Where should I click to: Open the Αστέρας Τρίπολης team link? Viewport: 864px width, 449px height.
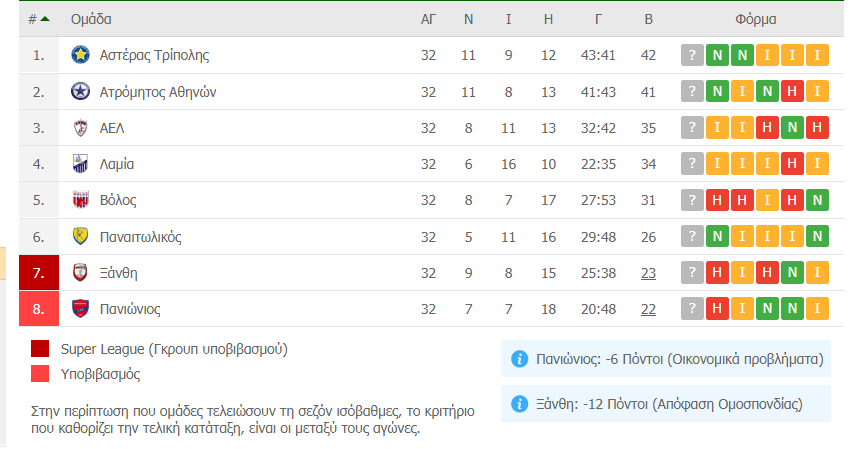point(154,55)
